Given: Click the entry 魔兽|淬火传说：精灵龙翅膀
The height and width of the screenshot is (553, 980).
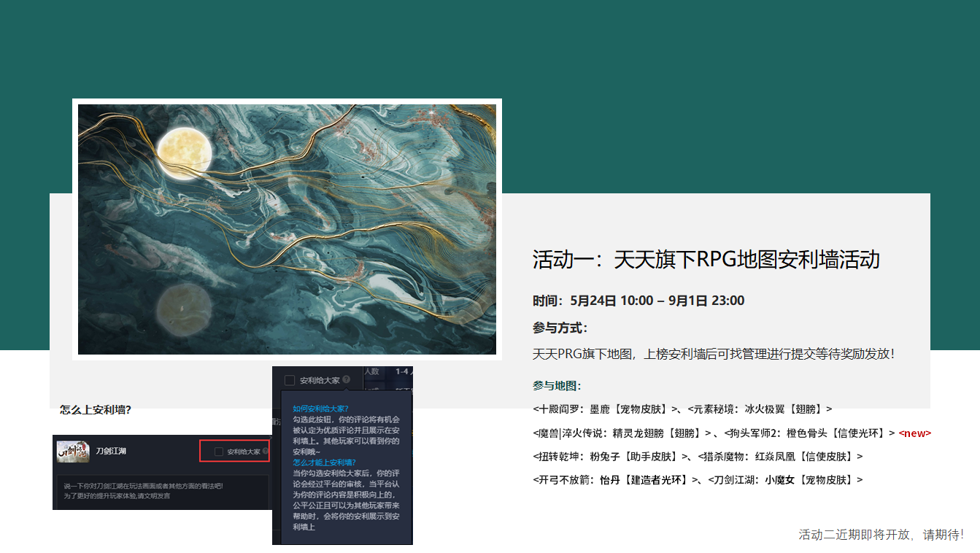Looking at the screenshot, I should coord(622,433).
